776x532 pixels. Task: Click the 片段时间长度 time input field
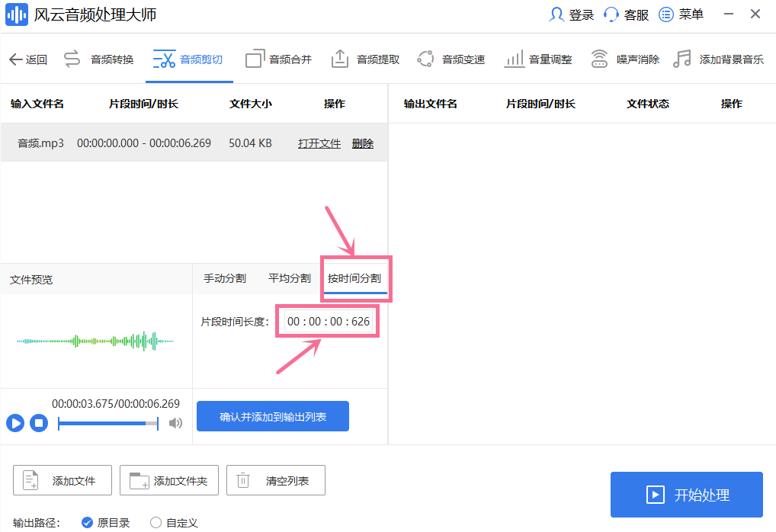[x=328, y=322]
